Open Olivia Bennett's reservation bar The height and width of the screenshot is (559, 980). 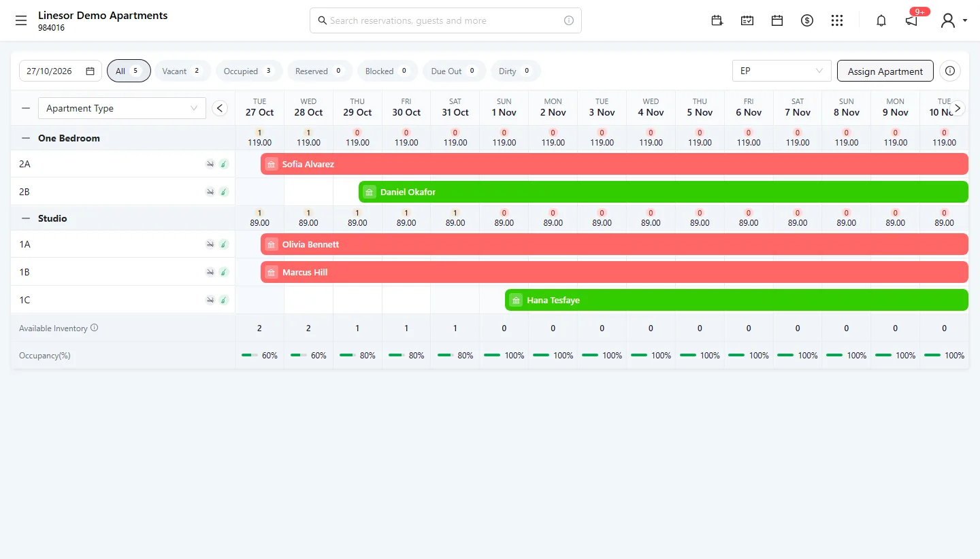click(615, 244)
